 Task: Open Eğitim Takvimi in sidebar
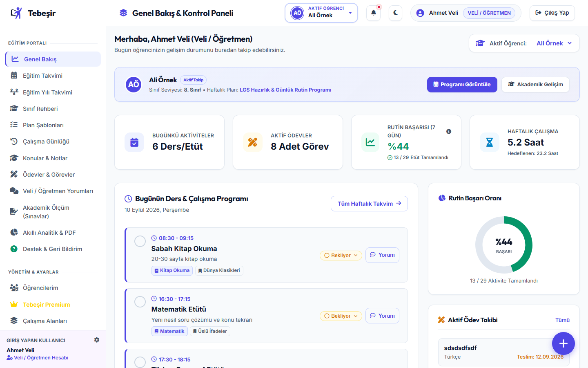click(x=53, y=76)
